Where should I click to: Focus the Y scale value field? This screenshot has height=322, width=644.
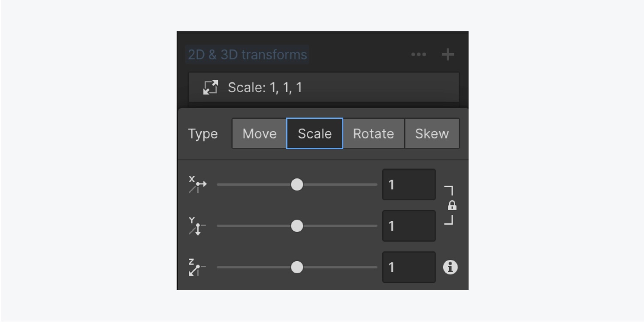(408, 226)
